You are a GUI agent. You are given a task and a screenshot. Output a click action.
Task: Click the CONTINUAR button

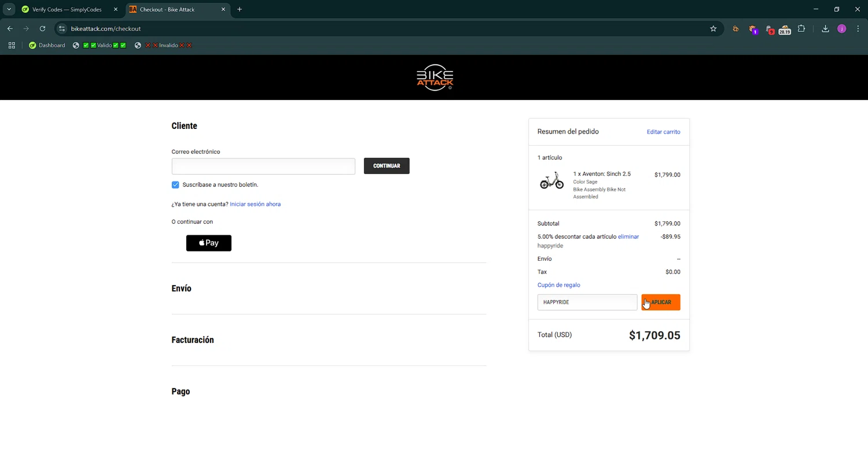coord(387,166)
